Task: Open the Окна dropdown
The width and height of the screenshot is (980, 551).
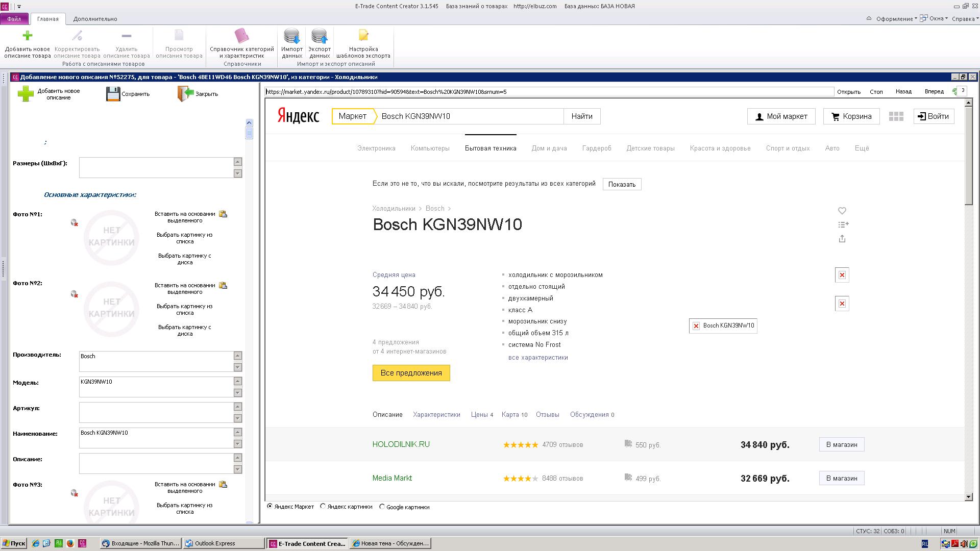Action: [x=934, y=18]
